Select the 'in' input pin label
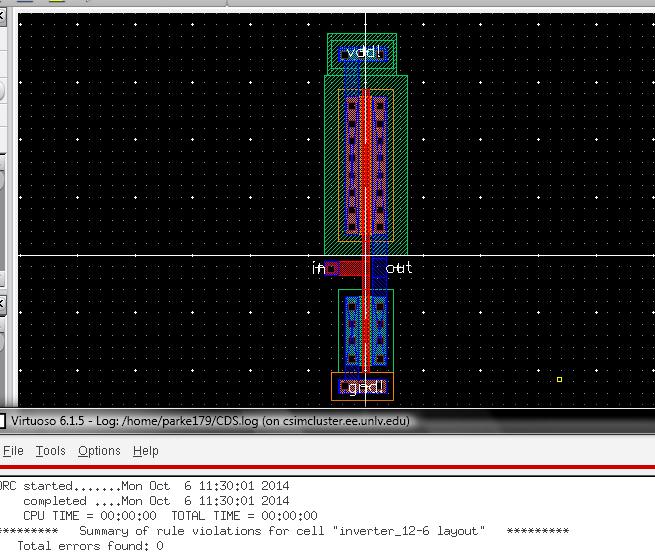The image size is (655, 559). (318, 268)
